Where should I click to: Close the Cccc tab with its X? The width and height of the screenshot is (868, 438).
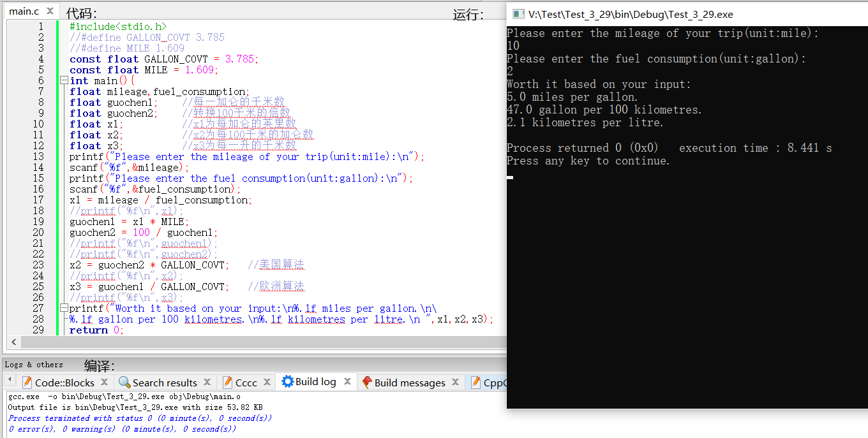(x=267, y=383)
